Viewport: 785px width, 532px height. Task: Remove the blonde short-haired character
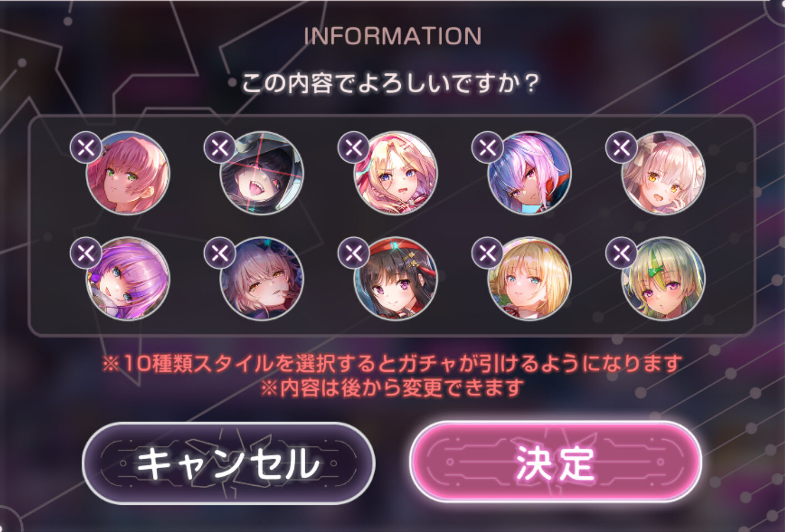pos(488,253)
